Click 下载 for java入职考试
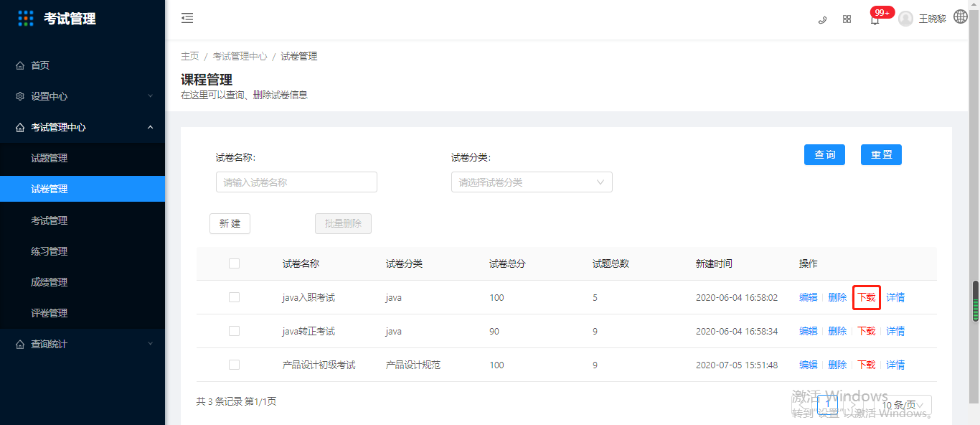The image size is (980, 425). pos(867,297)
